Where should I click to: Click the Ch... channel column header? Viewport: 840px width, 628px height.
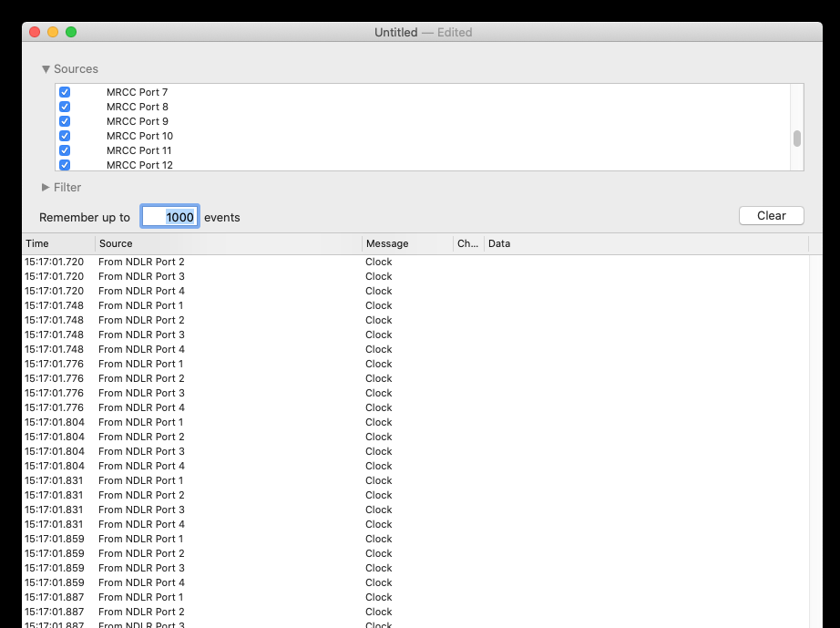click(x=467, y=243)
